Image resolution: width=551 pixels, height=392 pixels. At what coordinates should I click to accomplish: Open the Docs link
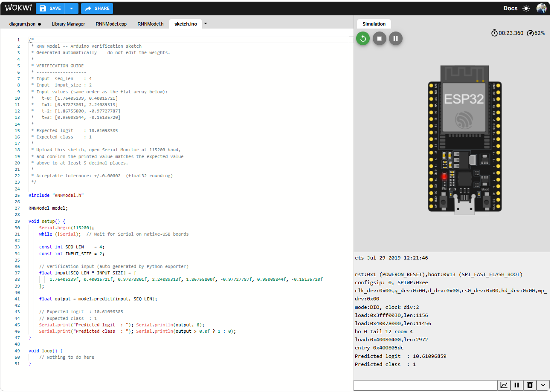[510, 9]
